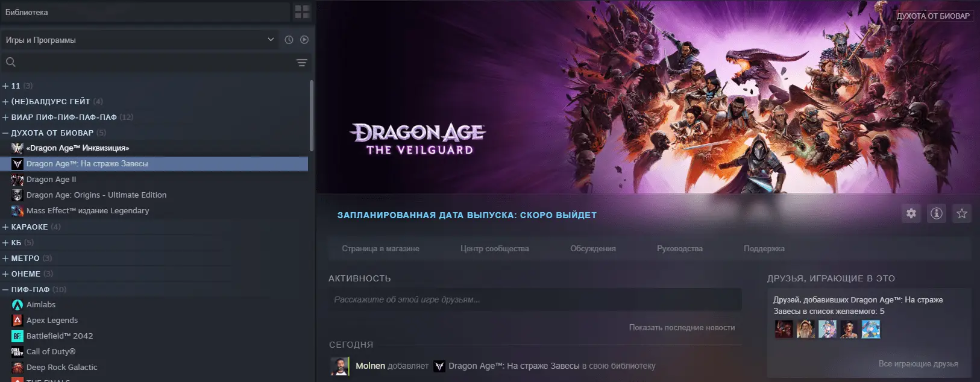Click the Deep Rock Galactic icon
This screenshot has width=980, height=382.
point(17,368)
